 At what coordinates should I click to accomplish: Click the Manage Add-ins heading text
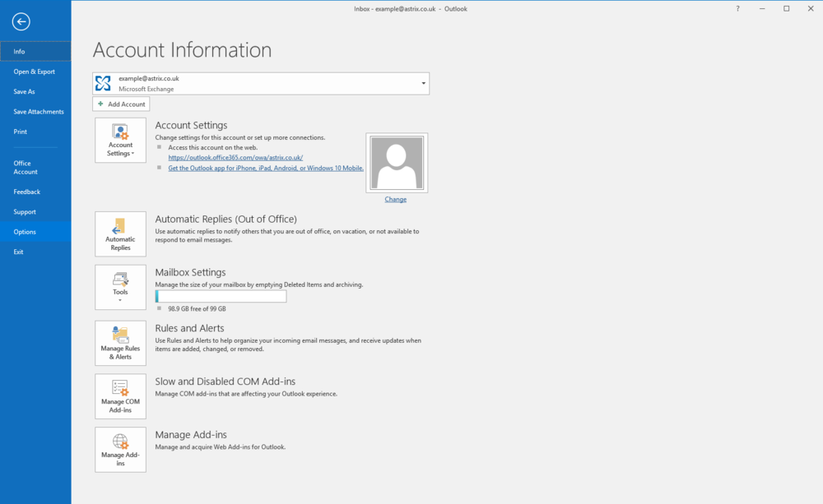191,434
